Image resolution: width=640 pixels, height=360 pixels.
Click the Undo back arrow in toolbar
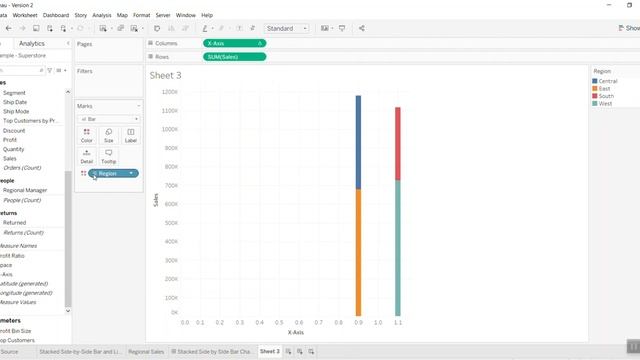coord(9,28)
